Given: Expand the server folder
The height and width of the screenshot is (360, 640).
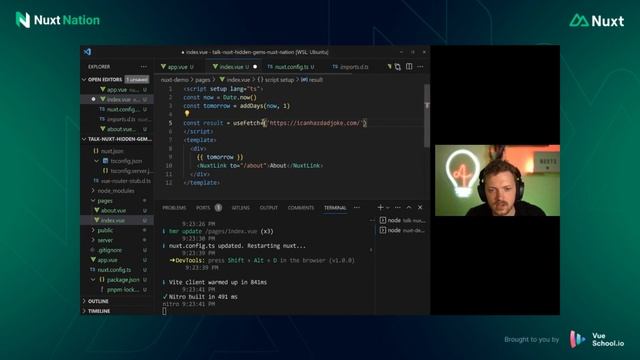Looking at the screenshot, I should coord(93,240).
